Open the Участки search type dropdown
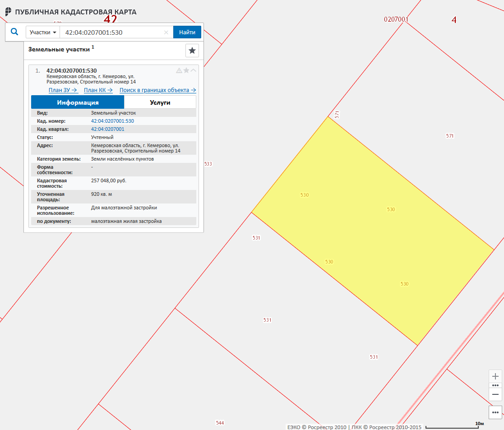Image resolution: width=504 pixels, height=430 pixels. [43, 32]
